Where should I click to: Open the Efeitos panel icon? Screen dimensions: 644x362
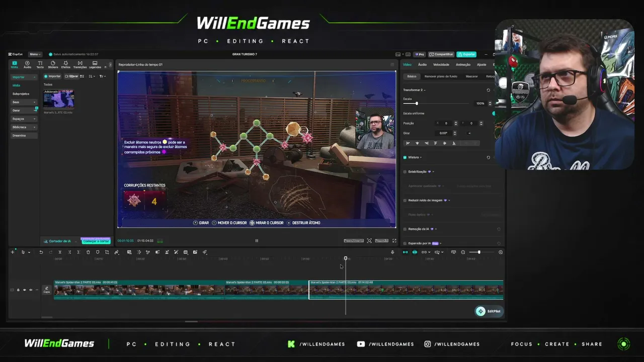point(66,64)
